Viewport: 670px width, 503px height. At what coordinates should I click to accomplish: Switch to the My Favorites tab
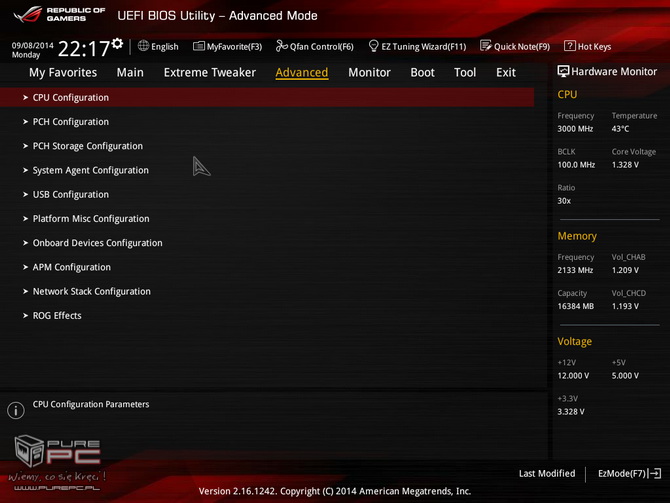pyautogui.click(x=63, y=73)
